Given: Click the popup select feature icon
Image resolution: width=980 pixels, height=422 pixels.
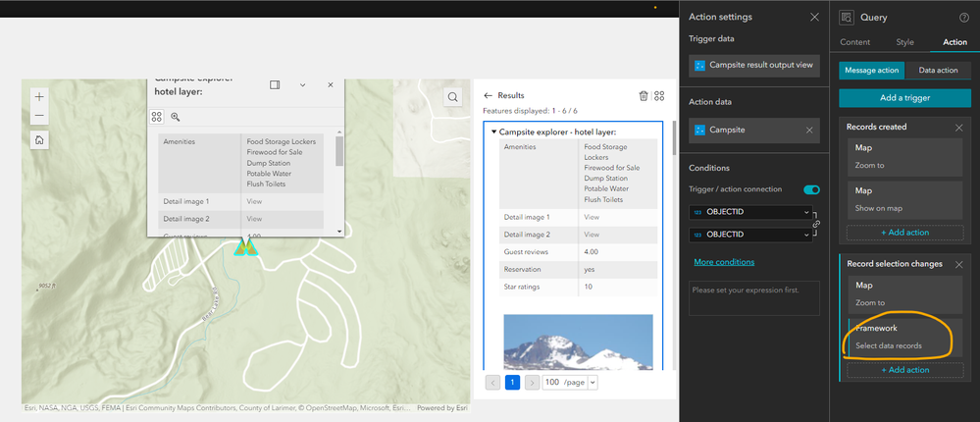Looking at the screenshot, I should pyautogui.click(x=156, y=117).
